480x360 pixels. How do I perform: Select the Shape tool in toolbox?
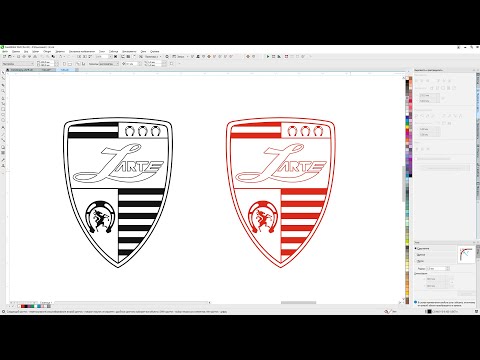[x=3, y=79]
